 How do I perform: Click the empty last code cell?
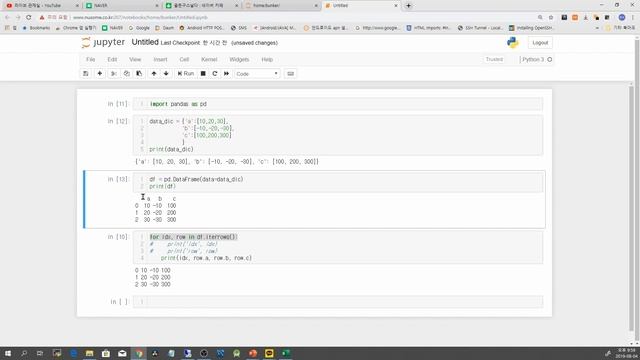338,302
